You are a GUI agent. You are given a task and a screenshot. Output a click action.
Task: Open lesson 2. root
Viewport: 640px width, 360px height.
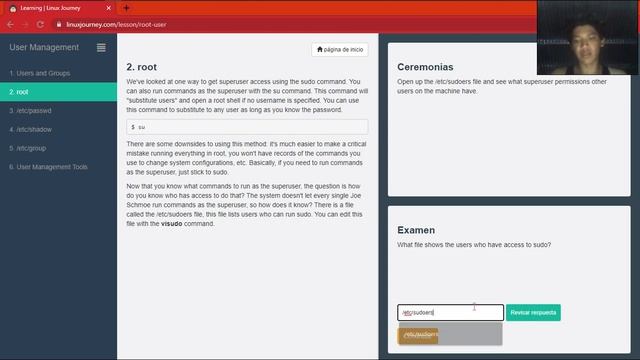[x=58, y=92]
